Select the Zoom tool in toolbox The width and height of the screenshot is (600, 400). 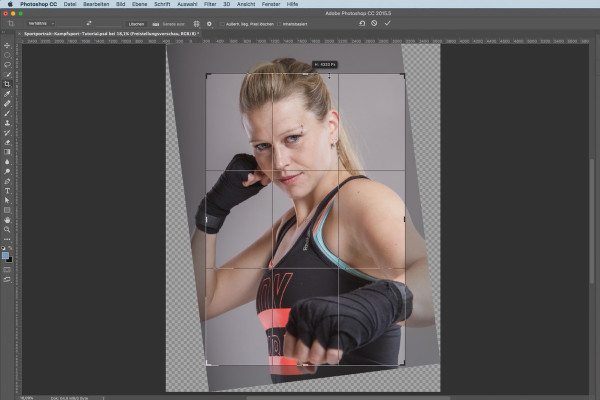tap(7, 230)
